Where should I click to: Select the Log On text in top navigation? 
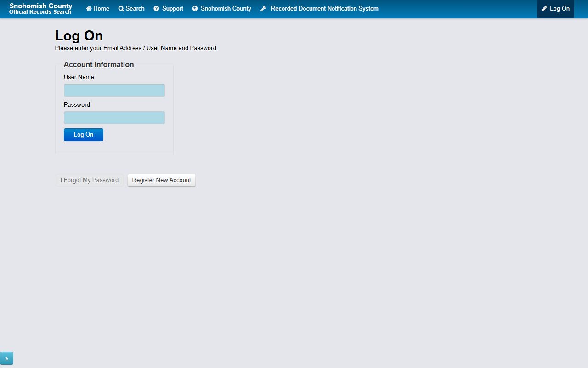tap(560, 9)
